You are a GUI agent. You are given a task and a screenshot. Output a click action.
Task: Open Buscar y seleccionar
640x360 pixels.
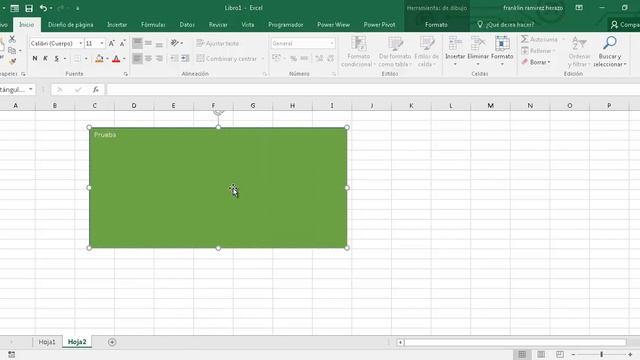point(610,51)
